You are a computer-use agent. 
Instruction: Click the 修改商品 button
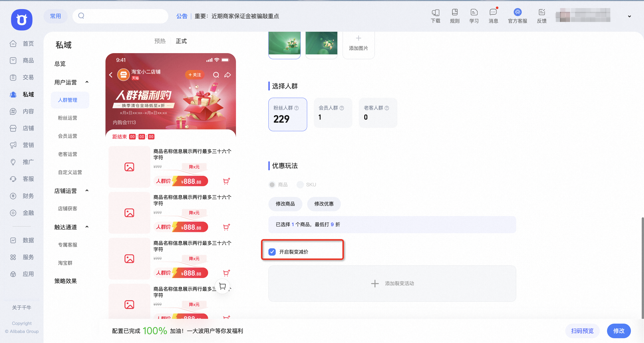tap(285, 204)
